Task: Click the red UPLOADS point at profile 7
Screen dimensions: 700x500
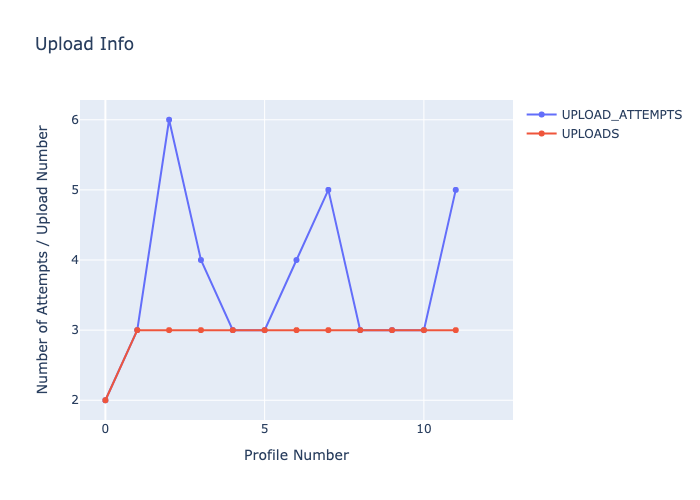Action: 328,330
